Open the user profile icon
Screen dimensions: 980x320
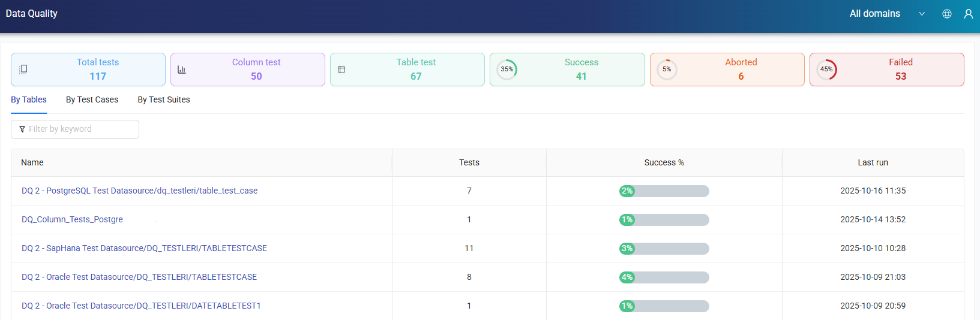point(968,14)
